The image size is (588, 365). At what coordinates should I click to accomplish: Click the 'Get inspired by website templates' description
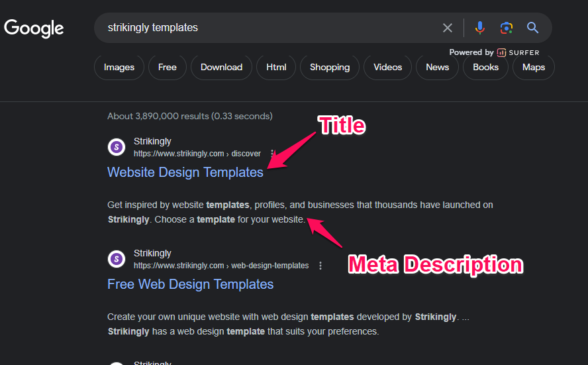300,212
